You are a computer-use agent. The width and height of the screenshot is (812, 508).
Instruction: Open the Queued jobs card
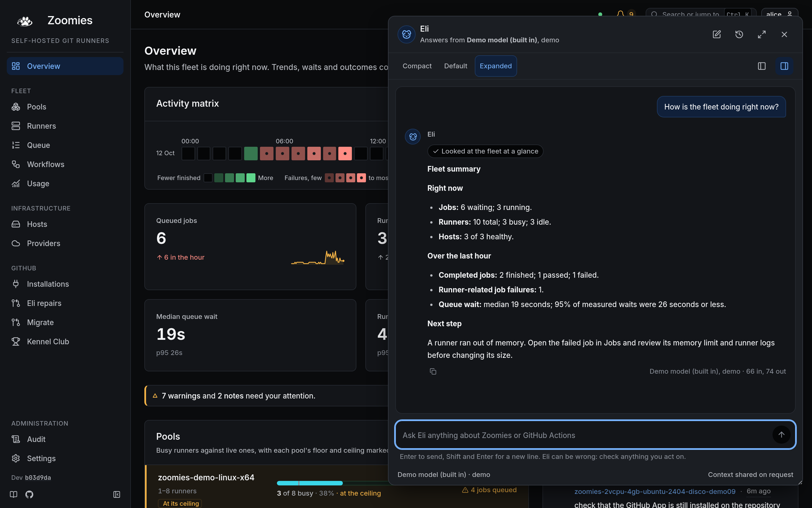(250, 247)
